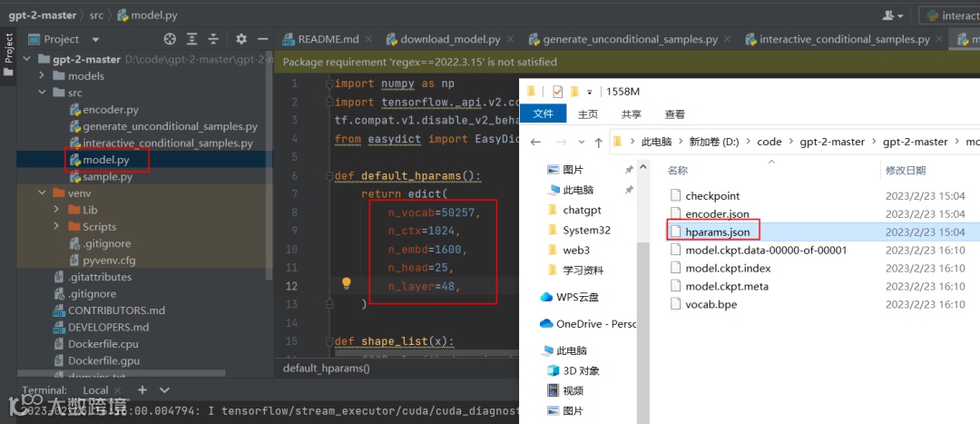
Task: Open the Project view dropdown
Action: pos(95,39)
